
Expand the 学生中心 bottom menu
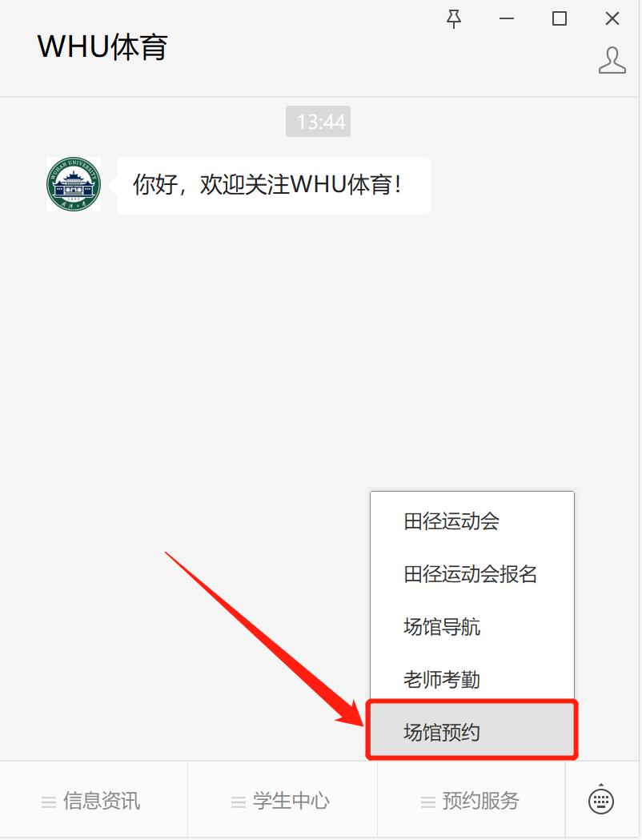pos(283,800)
